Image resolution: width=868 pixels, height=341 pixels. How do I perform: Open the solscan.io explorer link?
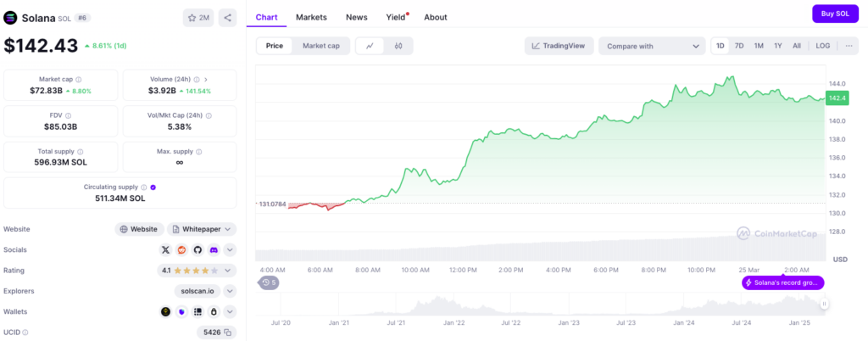pyautogui.click(x=198, y=291)
